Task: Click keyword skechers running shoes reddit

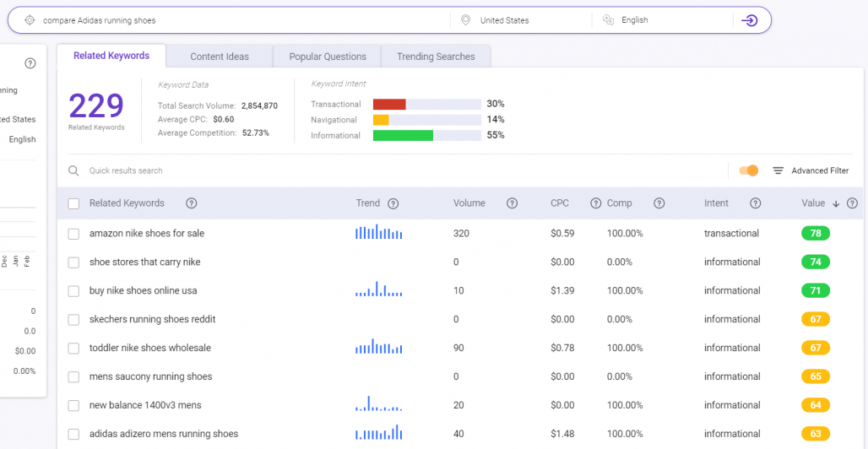Action: coord(152,320)
